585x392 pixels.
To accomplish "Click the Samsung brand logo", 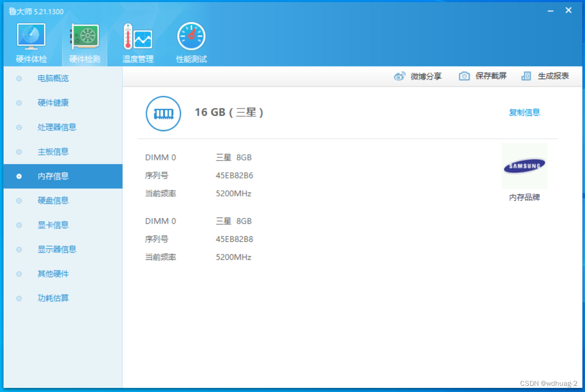I will 524,166.
